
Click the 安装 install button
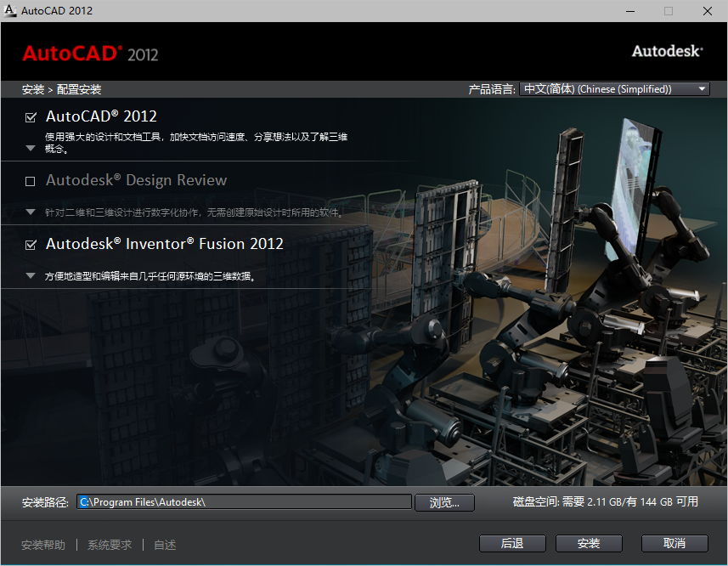point(589,543)
